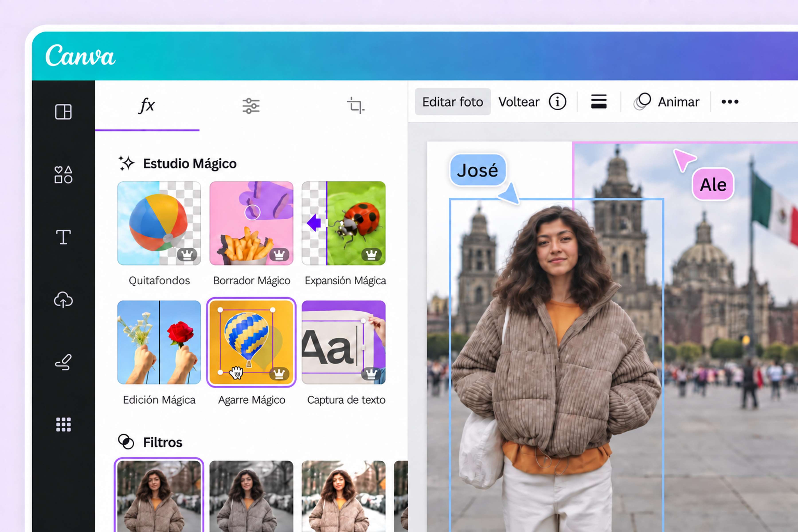Apply the third warm filter thumbnail
Viewport: 798px width, 532px height.
coord(344,496)
